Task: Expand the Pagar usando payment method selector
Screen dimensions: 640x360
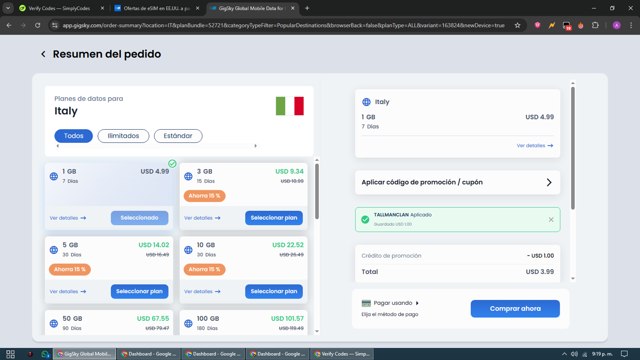Action: 396,303
